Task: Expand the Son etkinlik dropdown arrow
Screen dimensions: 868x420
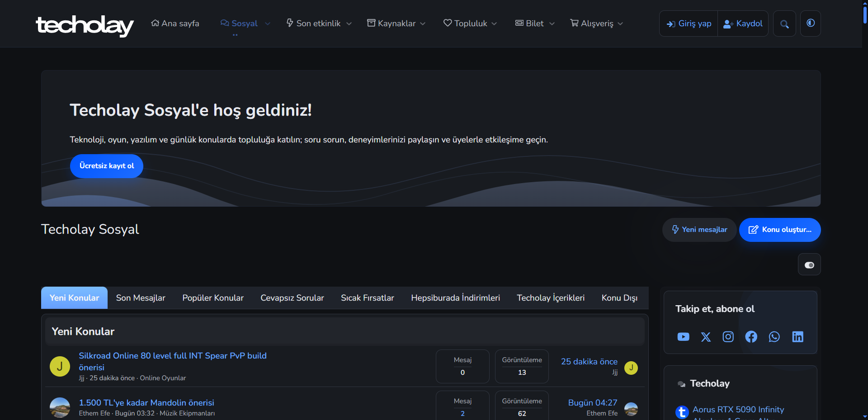Action: click(349, 24)
